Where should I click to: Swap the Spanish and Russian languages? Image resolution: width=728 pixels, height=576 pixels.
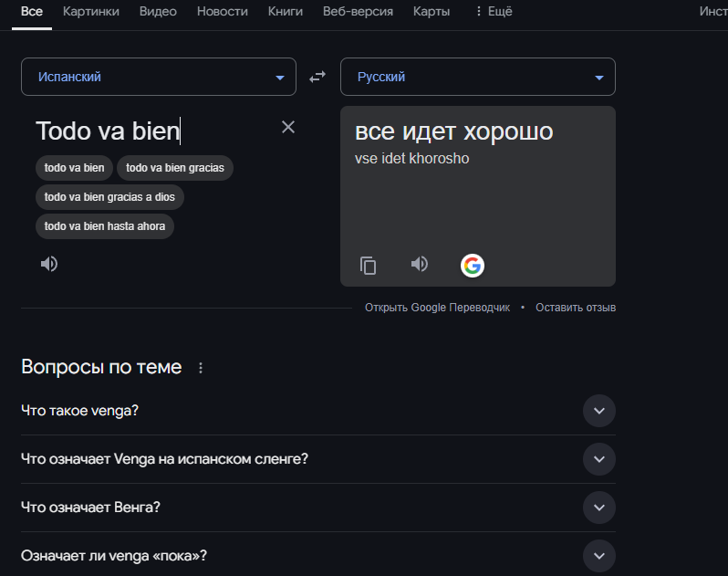coord(317,77)
